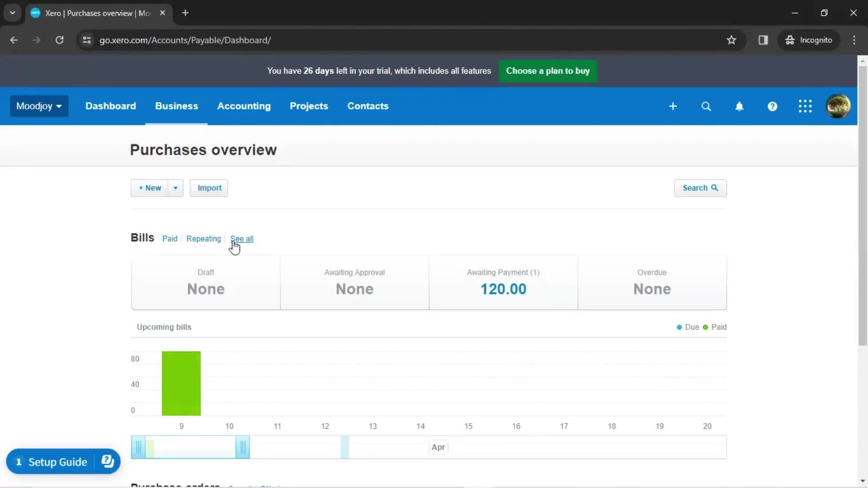Viewport: 868px width, 488px height.
Task: Open the Awaiting Approval bills panel
Action: pos(354,283)
